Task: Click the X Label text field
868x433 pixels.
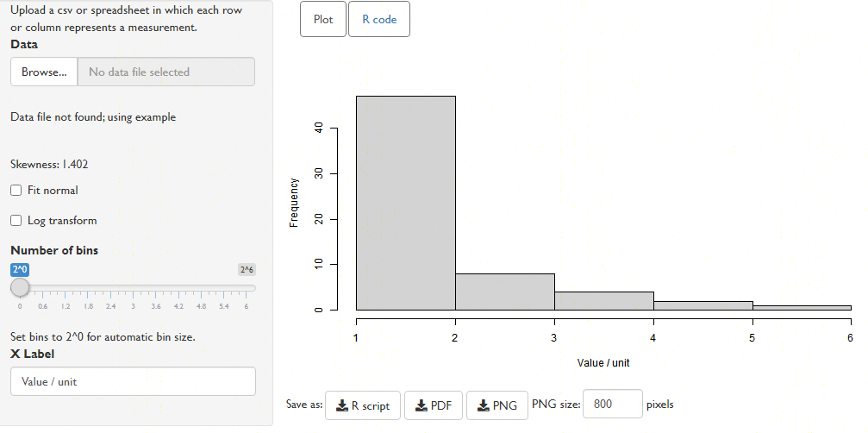Action: point(133,381)
